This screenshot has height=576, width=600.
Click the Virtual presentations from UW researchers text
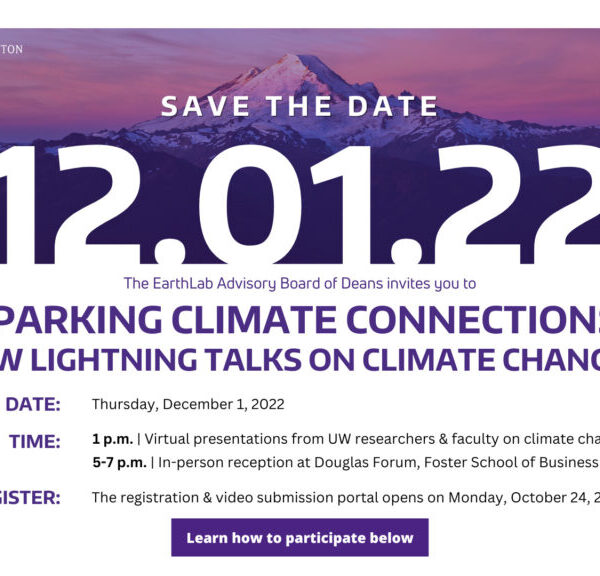coord(250,440)
